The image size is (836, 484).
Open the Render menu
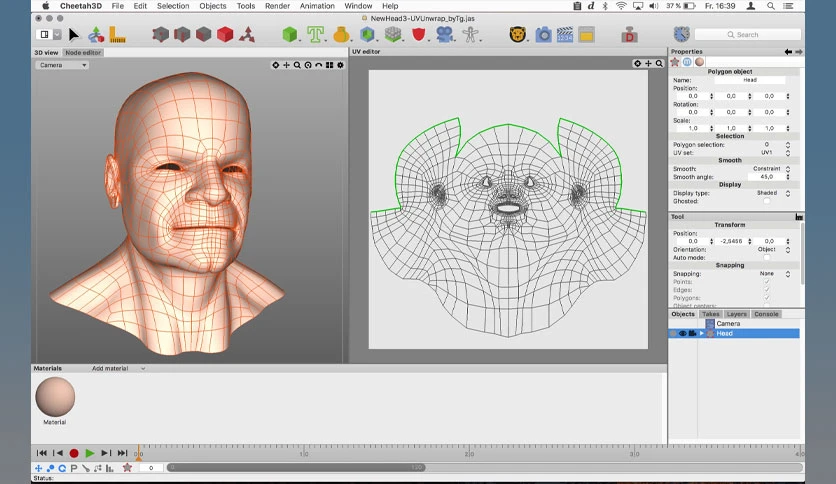point(277,6)
